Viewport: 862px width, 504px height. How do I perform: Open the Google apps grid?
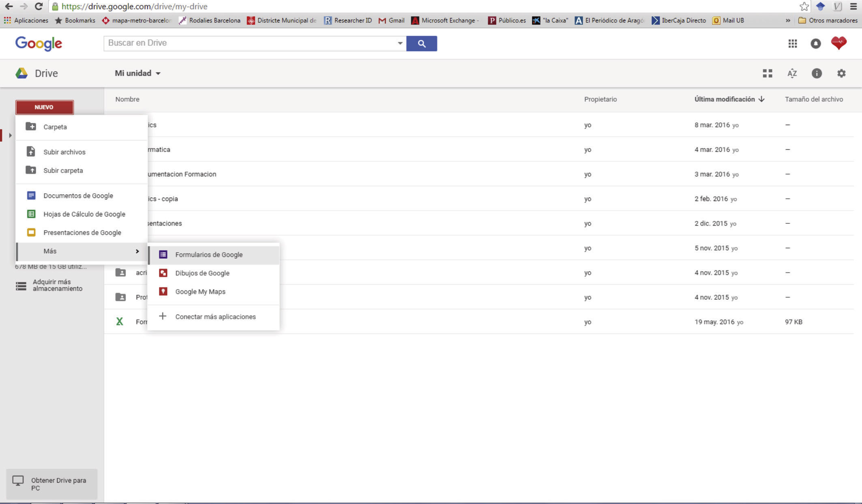[792, 43]
